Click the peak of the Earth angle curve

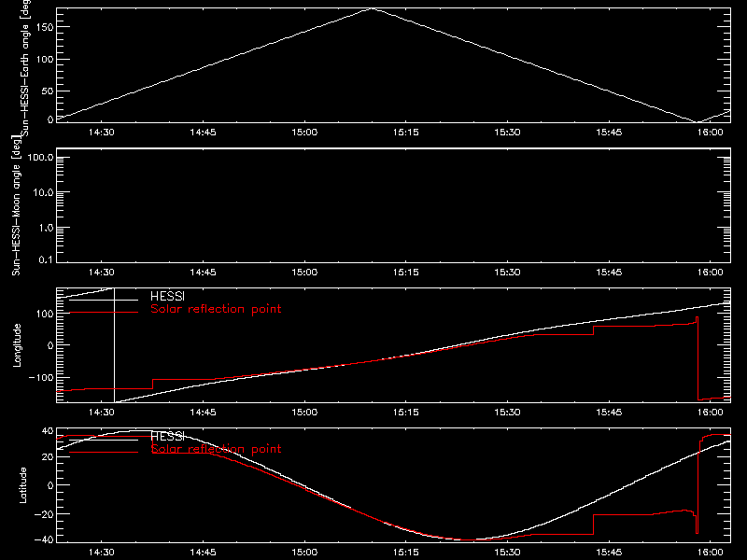tap(372, 8)
